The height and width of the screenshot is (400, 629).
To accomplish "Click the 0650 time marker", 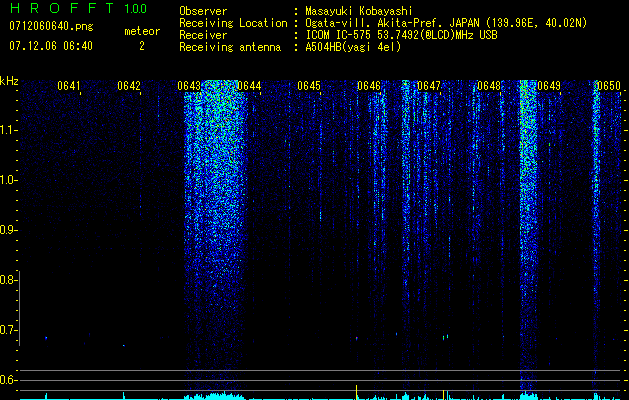I will [x=609, y=86].
